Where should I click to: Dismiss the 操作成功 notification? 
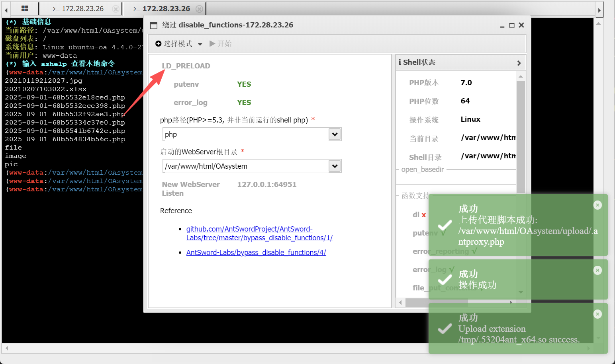coord(597,271)
